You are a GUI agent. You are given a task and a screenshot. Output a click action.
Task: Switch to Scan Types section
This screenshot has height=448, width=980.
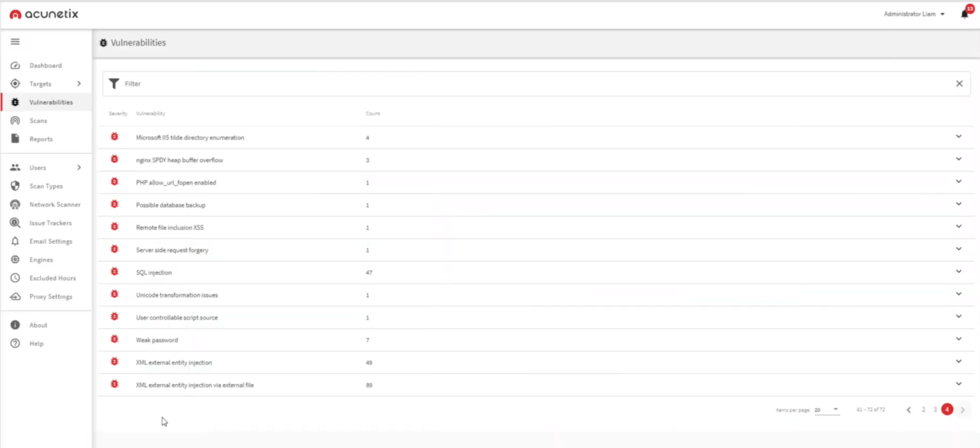click(45, 186)
